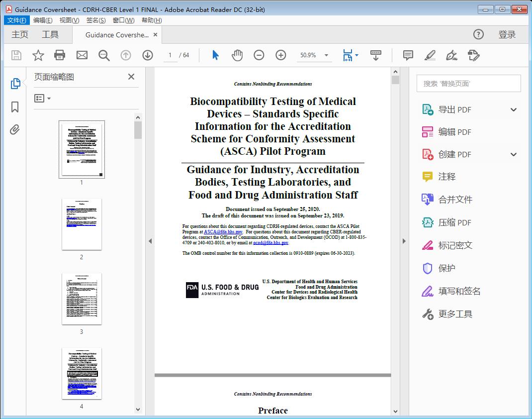Select the highlighter pen tool
This screenshot has width=532, height=419.
point(430,55)
